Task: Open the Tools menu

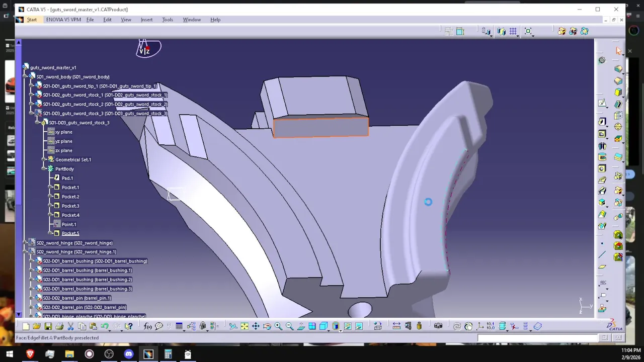Action: pos(168,20)
